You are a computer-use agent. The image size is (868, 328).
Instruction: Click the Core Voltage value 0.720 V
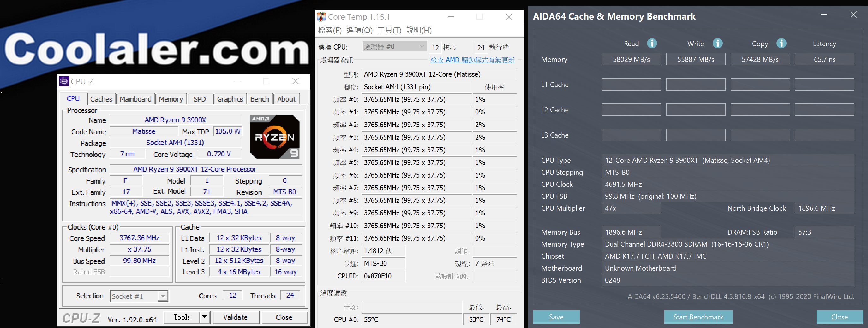(219, 154)
